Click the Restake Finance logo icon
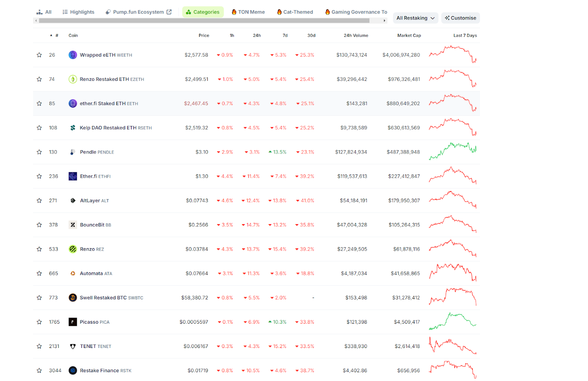588x381 pixels. 73,370
